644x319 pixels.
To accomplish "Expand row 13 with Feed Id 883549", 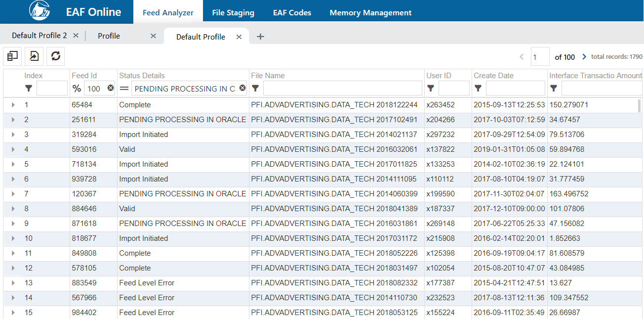I will 13,283.
